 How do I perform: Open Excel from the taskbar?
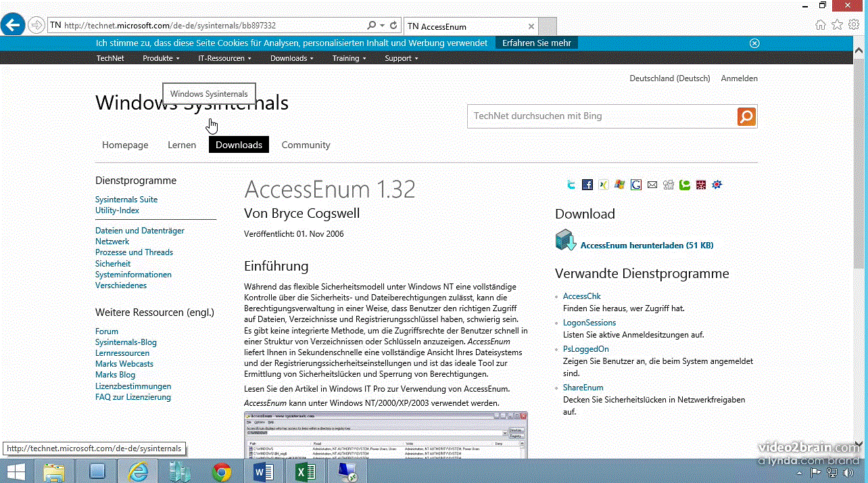pyautogui.click(x=305, y=471)
